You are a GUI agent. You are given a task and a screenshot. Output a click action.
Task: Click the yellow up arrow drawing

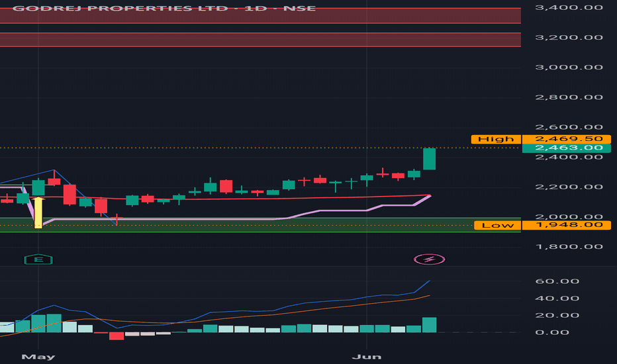[38, 212]
